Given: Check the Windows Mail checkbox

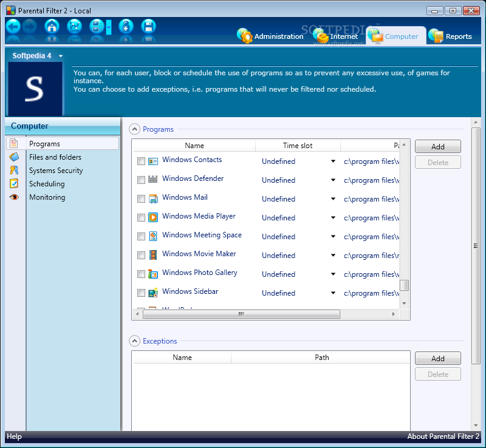Looking at the screenshot, I should click(x=141, y=199).
